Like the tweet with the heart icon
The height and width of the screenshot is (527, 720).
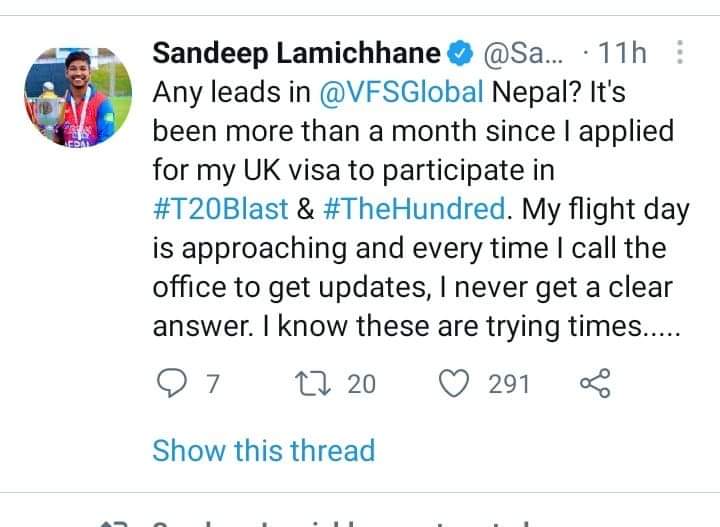pyautogui.click(x=455, y=383)
